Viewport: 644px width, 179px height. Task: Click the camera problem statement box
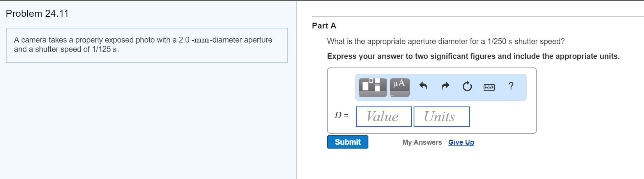147,45
